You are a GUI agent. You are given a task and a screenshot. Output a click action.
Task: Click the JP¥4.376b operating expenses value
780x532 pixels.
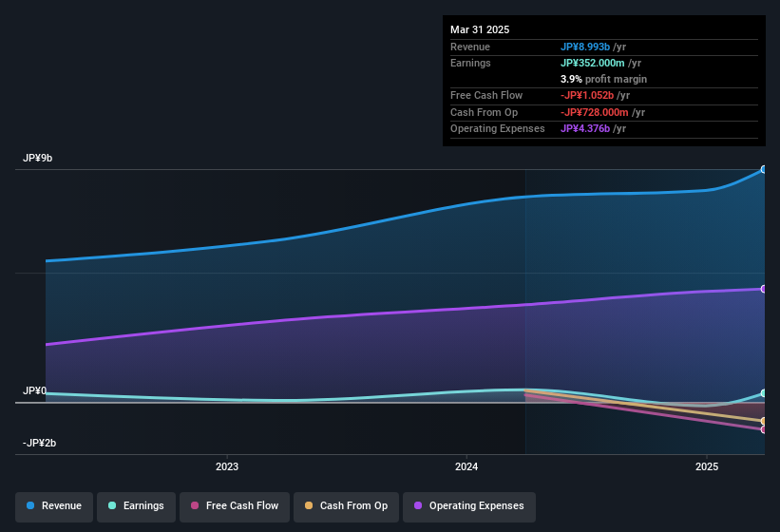pyautogui.click(x=585, y=129)
